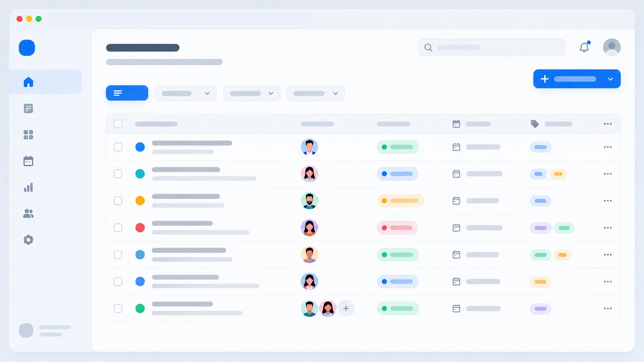Click the user account block at sidebar bottom
644x362 pixels.
[x=45, y=330]
